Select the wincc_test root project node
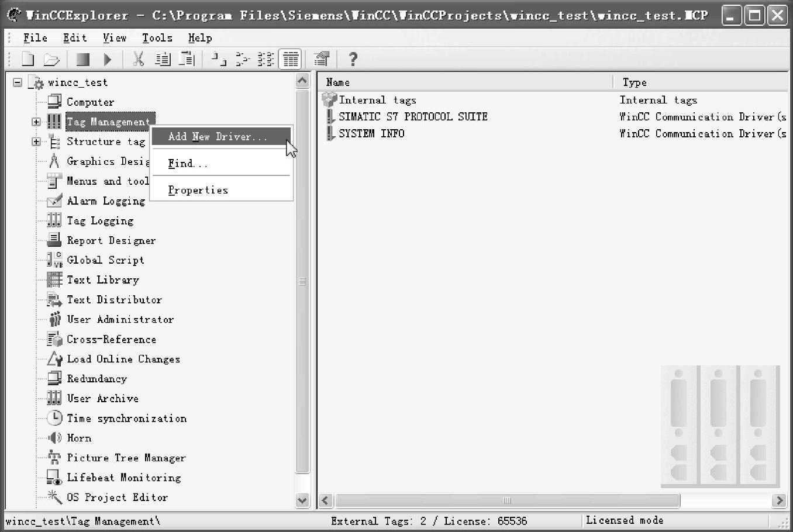The width and height of the screenshot is (793, 532). pyautogui.click(x=78, y=82)
